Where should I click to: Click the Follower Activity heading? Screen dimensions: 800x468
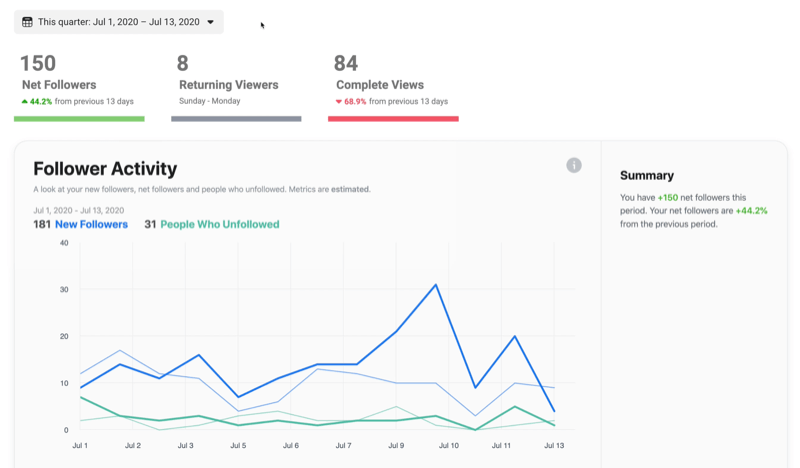(105, 168)
